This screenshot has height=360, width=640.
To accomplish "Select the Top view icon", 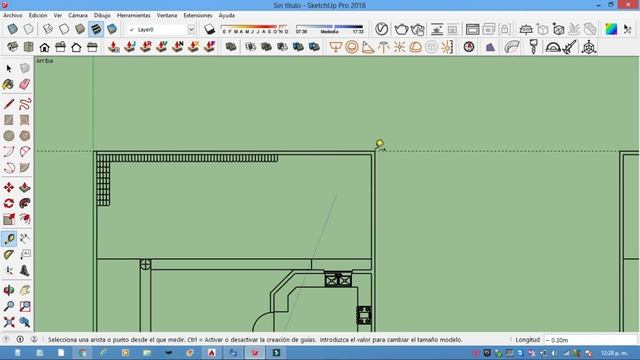I will (29, 47).
